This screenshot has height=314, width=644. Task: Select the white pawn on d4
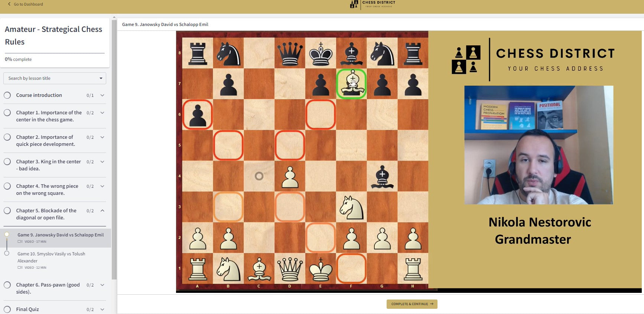(290, 177)
